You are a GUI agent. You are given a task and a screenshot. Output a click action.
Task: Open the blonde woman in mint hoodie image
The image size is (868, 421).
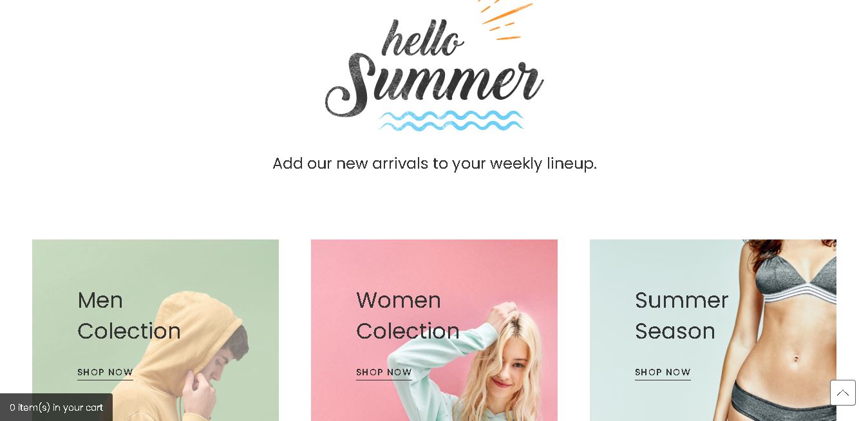tap(434, 330)
